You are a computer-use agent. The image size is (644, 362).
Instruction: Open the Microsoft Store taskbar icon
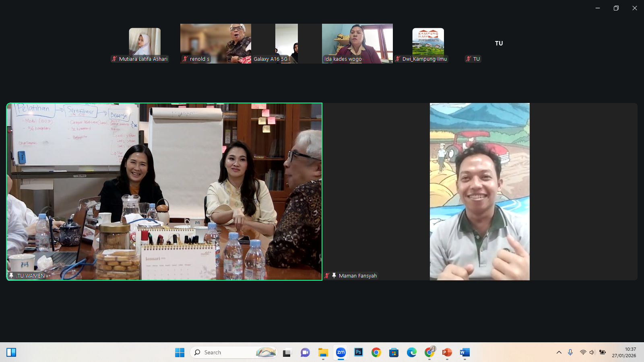394,352
